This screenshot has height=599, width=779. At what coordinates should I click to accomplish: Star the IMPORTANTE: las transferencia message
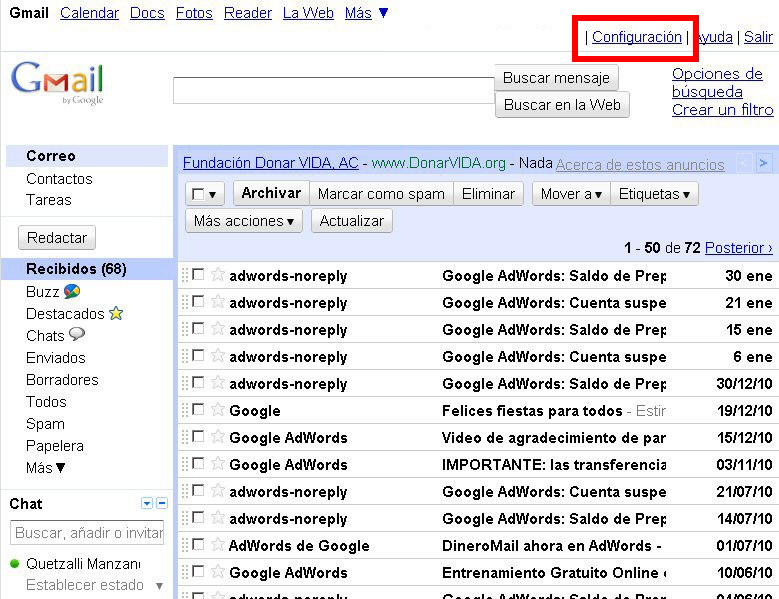coord(218,463)
